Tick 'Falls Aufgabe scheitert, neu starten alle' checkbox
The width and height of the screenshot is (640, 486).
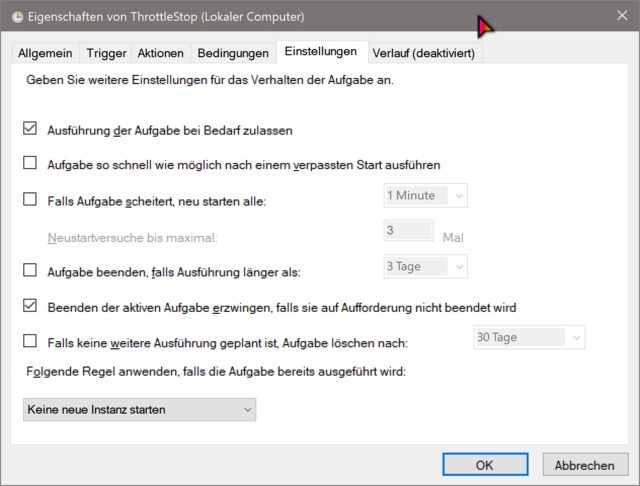click(x=30, y=199)
